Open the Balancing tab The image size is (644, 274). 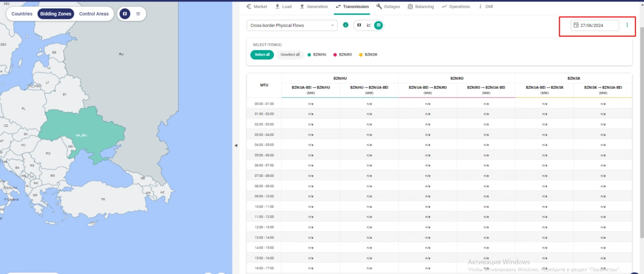point(420,7)
